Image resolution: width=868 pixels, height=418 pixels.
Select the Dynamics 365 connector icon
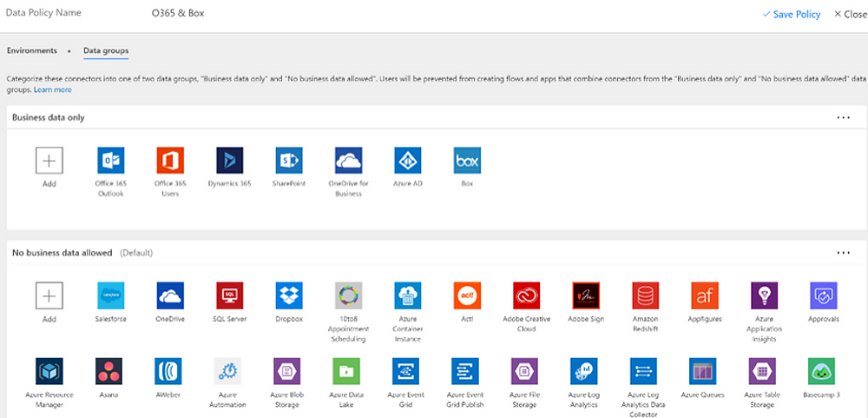[230, 160]
